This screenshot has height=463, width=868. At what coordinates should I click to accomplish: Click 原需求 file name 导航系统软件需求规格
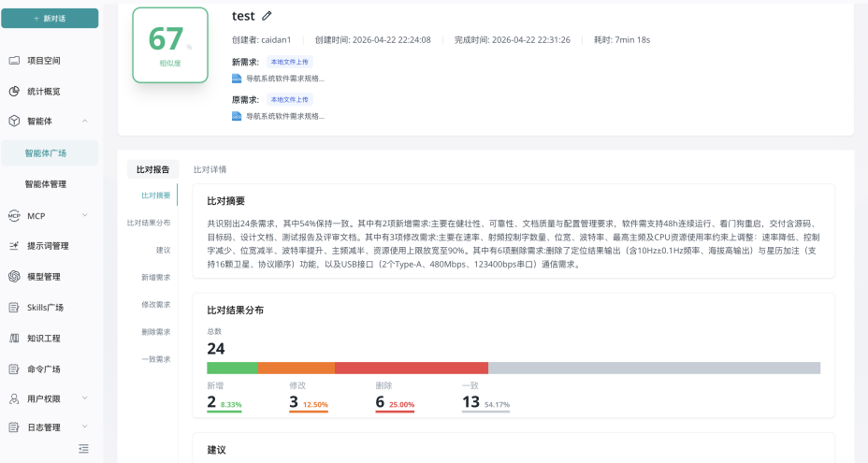(x=285, y=116)
